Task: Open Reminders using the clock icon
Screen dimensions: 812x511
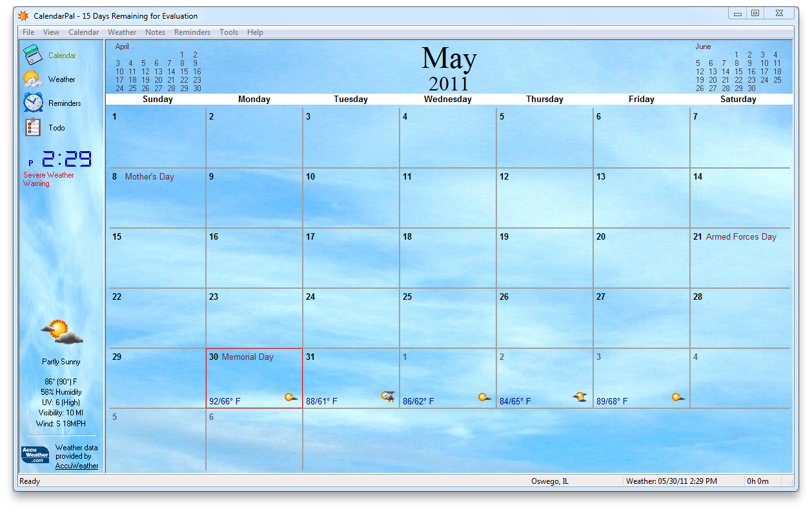Action: pos(33,102)
